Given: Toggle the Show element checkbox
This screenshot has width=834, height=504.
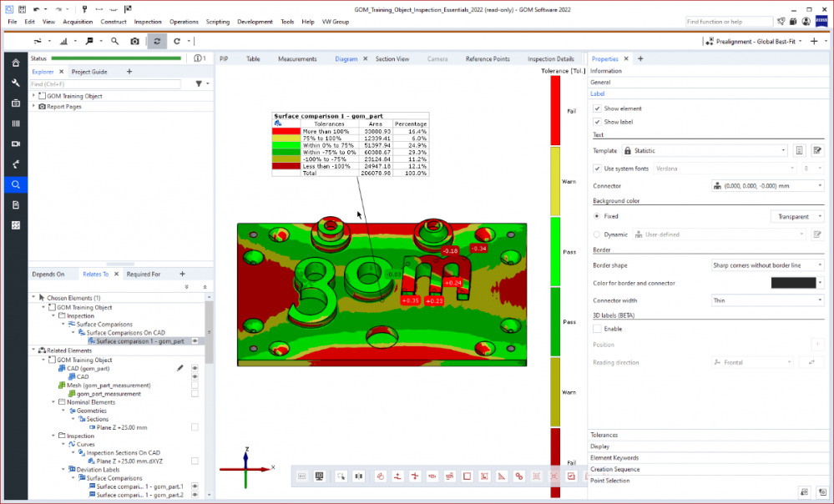Looking at the screenshot, I should [597, 108].
